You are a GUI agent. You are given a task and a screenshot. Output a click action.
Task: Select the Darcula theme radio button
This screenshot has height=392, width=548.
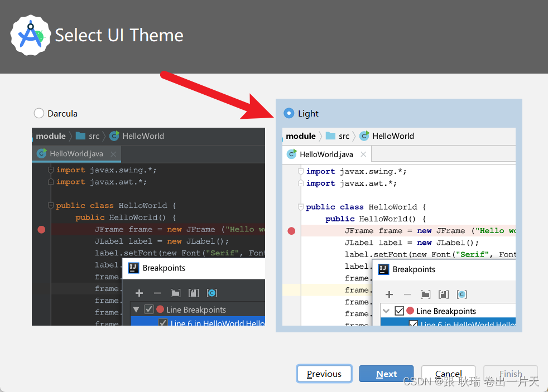(x=39, y=113)
